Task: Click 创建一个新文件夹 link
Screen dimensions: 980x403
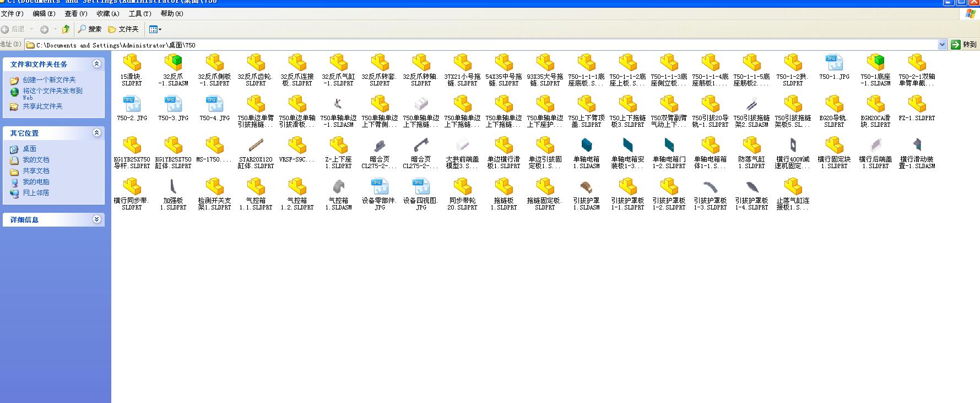Action: 49,80
